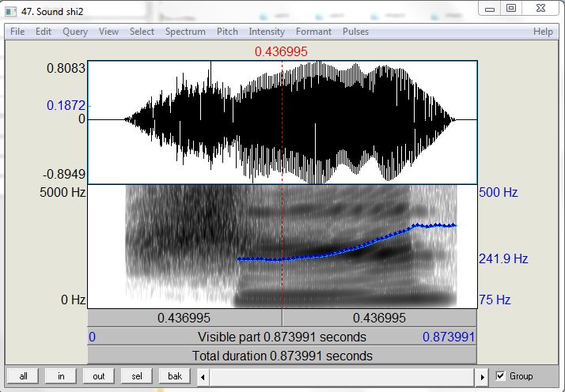Click the 'bak' zoom button
565x392 pixels.
pos(175,376)
